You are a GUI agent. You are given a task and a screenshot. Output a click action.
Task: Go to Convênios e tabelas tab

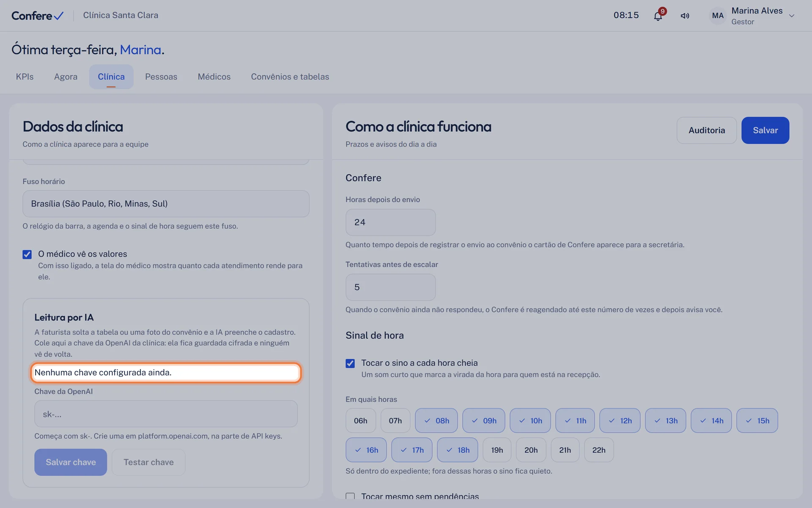[x=290, y=77]
